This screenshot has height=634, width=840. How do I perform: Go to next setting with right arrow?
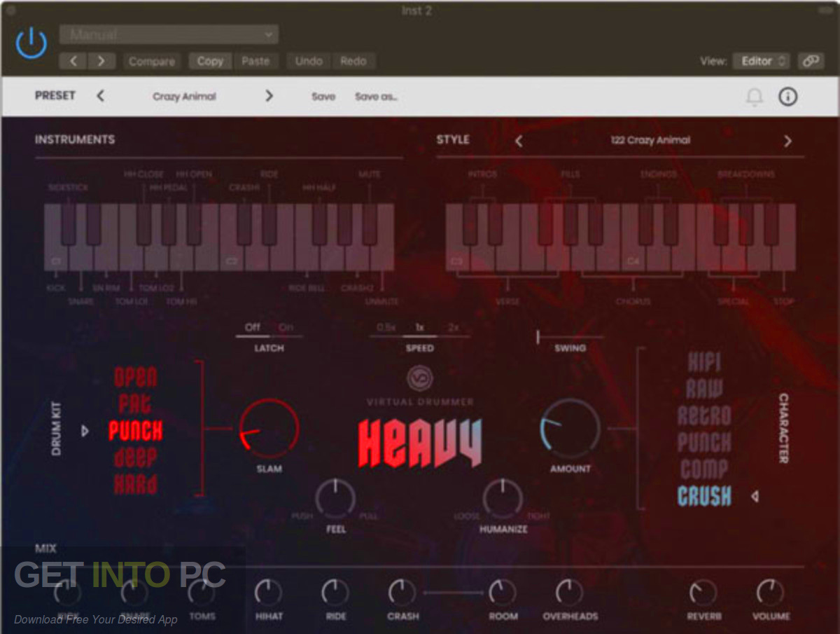[101, 61]
